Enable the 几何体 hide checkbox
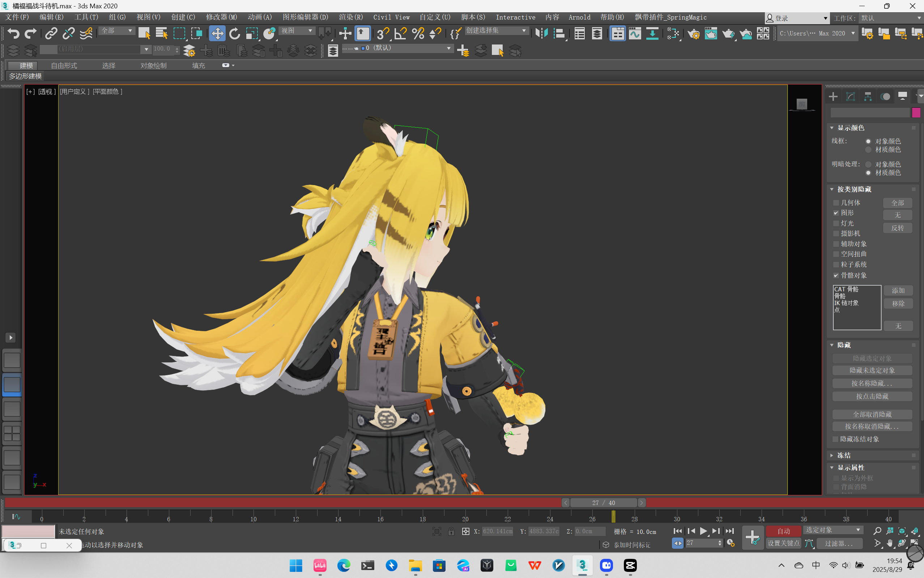This screenshot has height=578, width=924. coord(836,202)
